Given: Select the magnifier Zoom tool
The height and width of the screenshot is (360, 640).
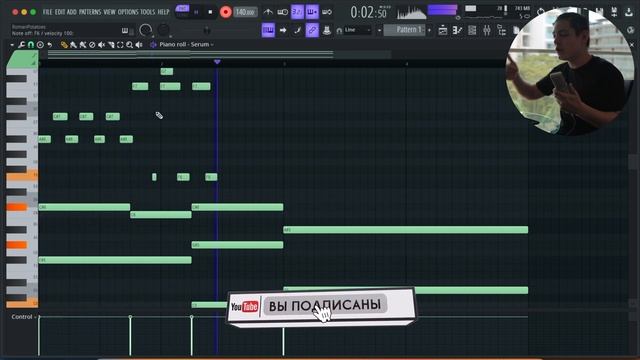Looking at the screenshot, I should coord(130,44).
